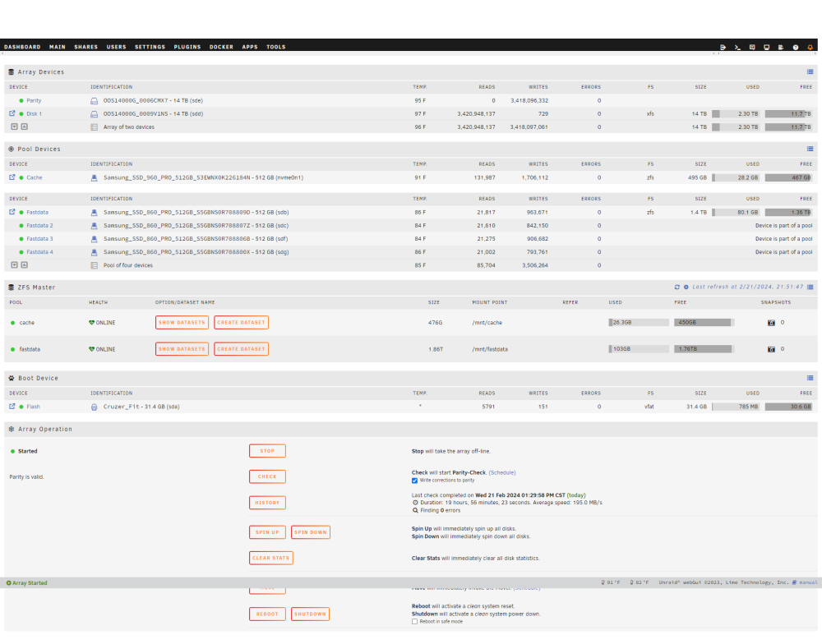Click the Array Devices list view icon

810,71
